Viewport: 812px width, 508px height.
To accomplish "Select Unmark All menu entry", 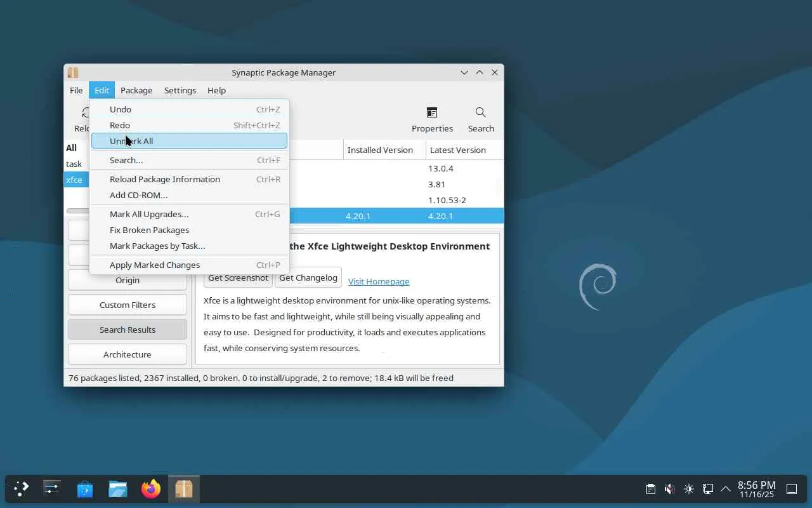I will (x=189, y=141).
